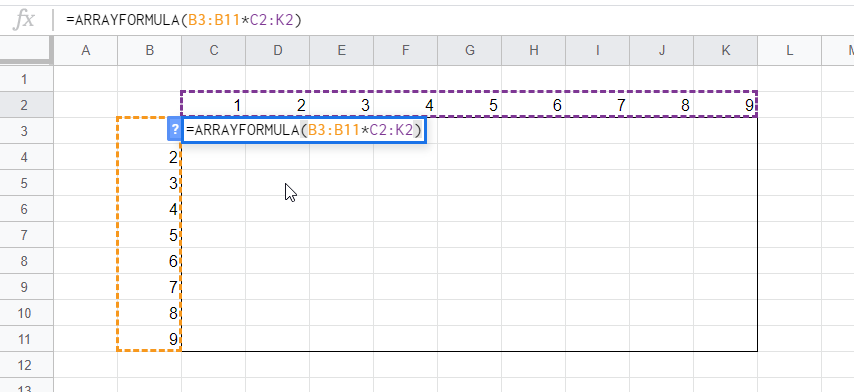Viewport: 854px width, 392px height.
Task: Click cell B11 containing 9
Action: click(x=149, y=339)
